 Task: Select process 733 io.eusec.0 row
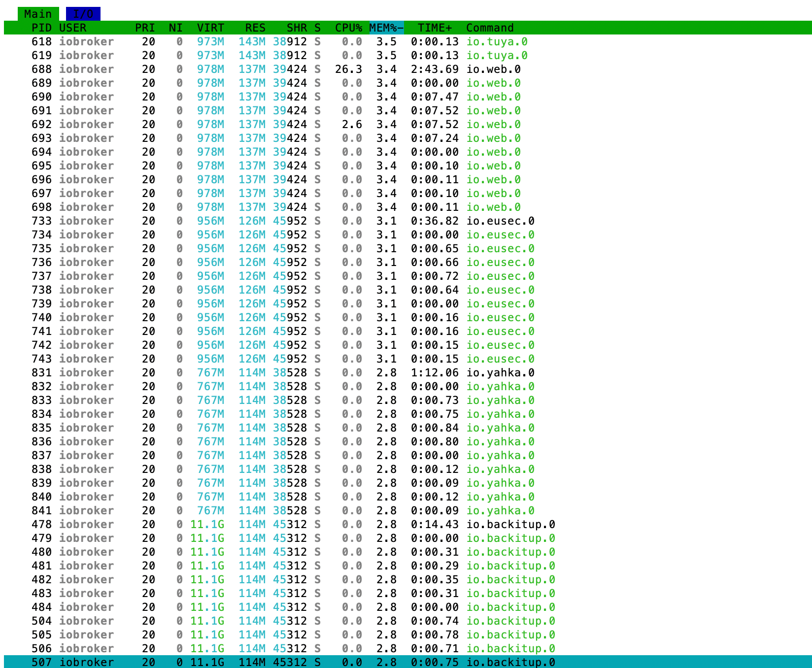click(x=408, y=221)
